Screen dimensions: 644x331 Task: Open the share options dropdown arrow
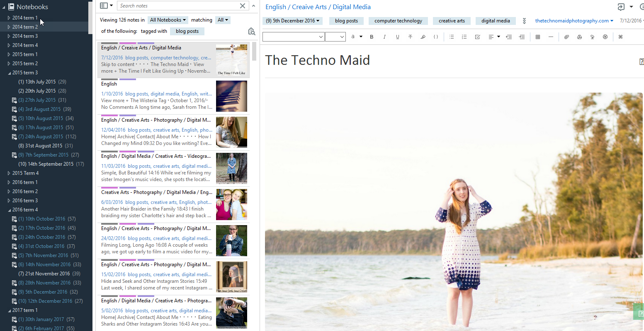(x=631, y=7)
